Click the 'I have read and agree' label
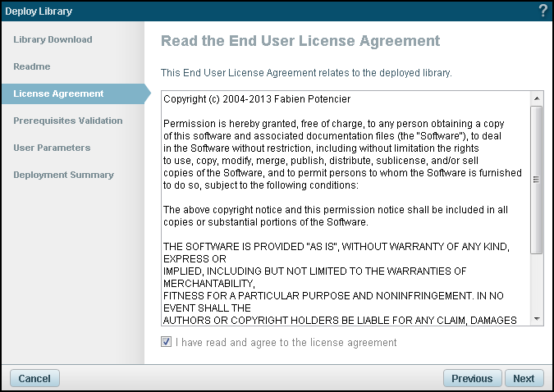Screen dimensions: 554x392 click(x=286, y=342)
